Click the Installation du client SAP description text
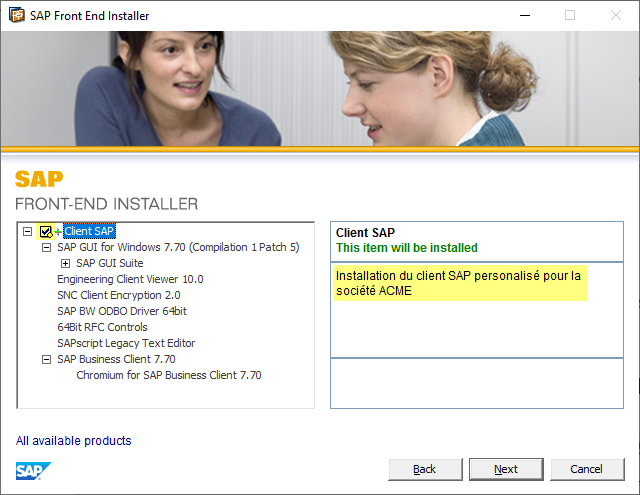Image resolution: width=640 pixels, height=495 pixels. coord(458,283)
